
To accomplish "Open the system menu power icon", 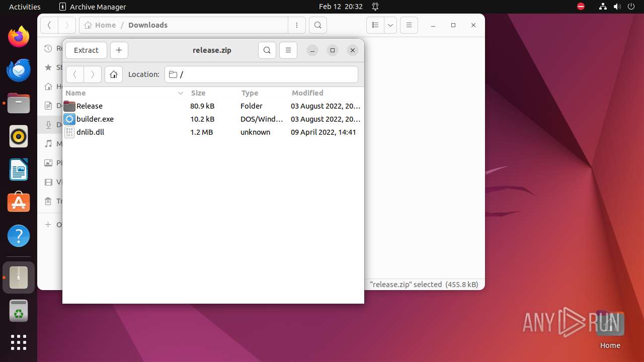I will tap(631, 7).
